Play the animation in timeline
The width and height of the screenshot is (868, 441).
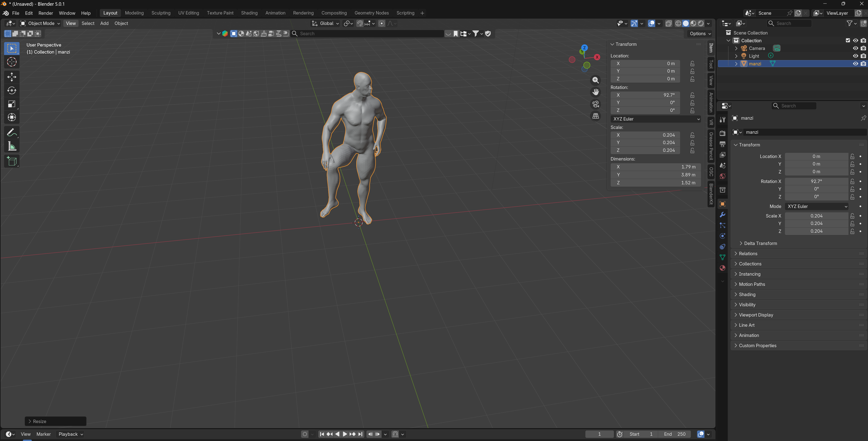coord(344,434)
